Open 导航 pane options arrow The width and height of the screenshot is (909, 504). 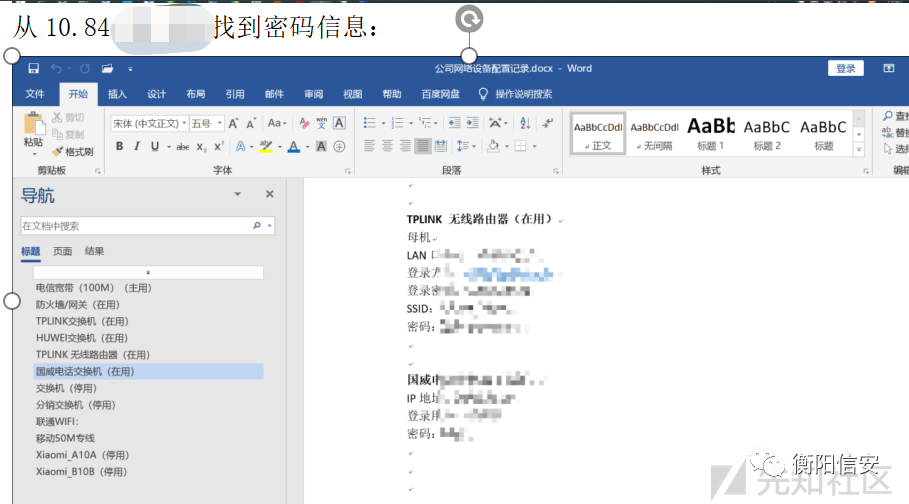pos(238,194)
